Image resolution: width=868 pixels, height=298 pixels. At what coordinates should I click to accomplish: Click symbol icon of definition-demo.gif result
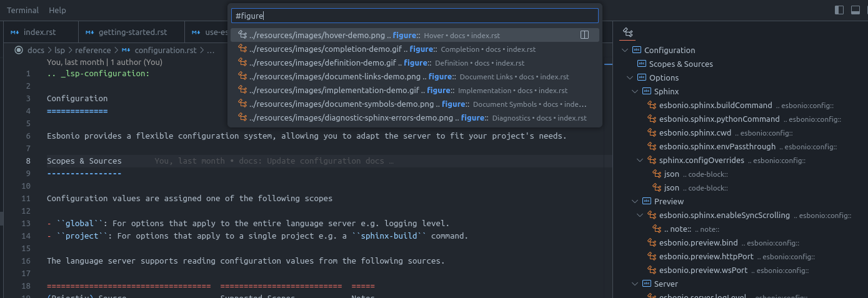pyautogui.click(x=243, y=62)
